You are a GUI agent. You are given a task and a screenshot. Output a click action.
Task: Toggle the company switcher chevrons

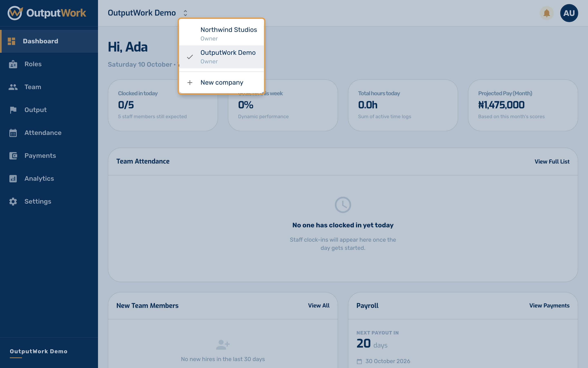[185, 13]
